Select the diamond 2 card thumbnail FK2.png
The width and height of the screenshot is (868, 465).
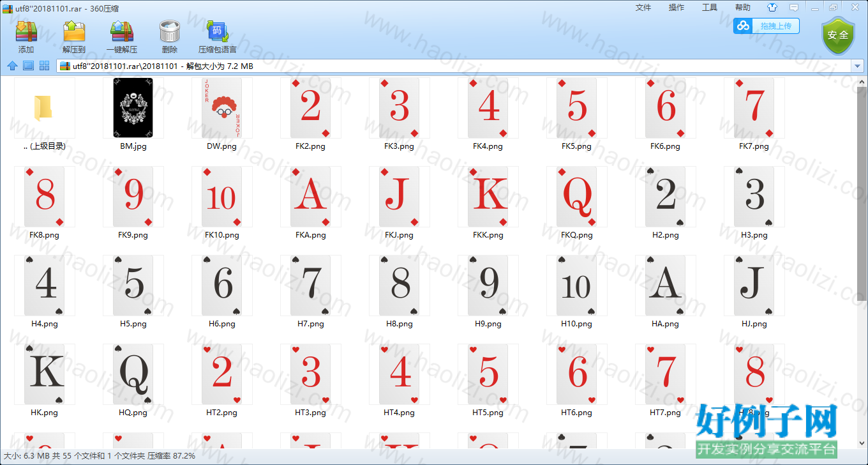pos(311,108)
